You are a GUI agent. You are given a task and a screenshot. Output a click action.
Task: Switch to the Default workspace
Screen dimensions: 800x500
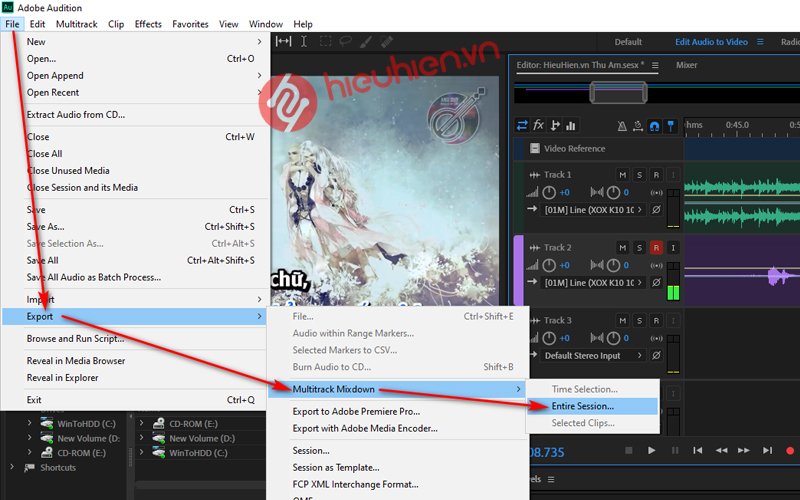pos(628,42)
